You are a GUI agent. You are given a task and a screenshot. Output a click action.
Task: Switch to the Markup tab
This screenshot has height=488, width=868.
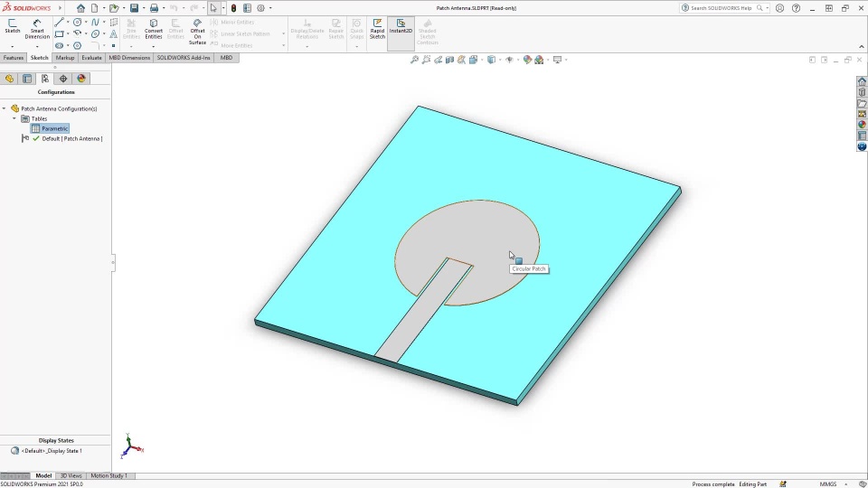click(65, 58)
